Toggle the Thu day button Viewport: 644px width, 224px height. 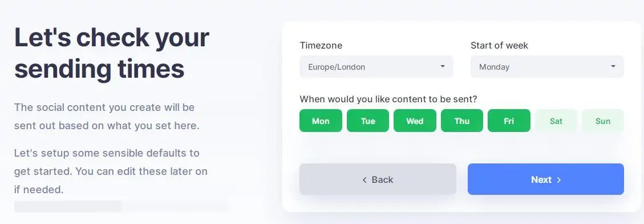462,121
